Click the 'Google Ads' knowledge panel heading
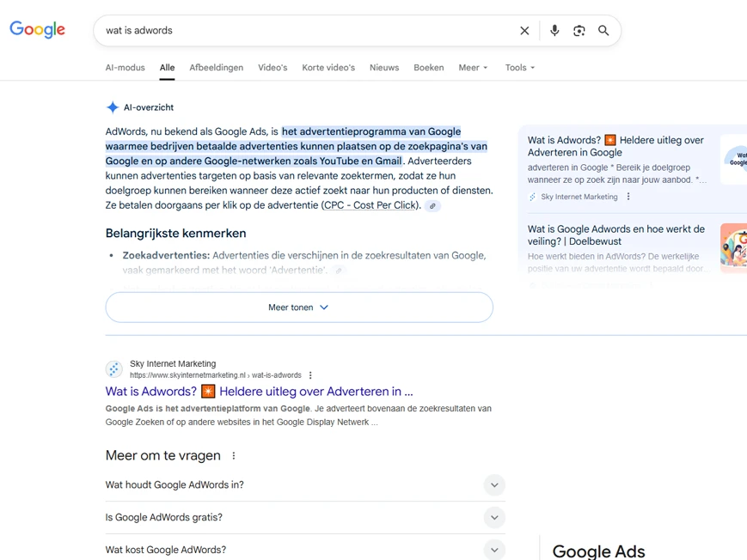 point(598,551)
